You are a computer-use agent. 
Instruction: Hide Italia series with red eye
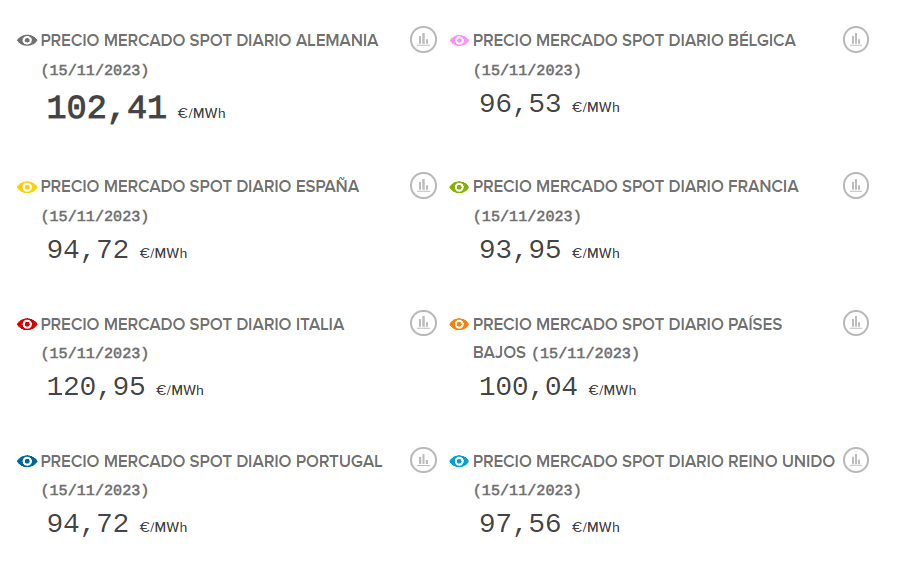27,325
